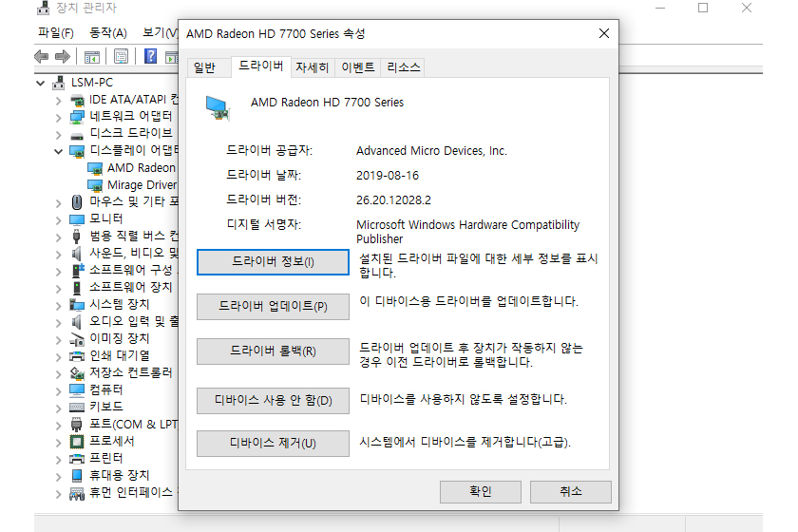This screenshot has height=532, width=798.
Task: Click the IDE ATA/ATAPI controller icon
Action: point(77,100)
